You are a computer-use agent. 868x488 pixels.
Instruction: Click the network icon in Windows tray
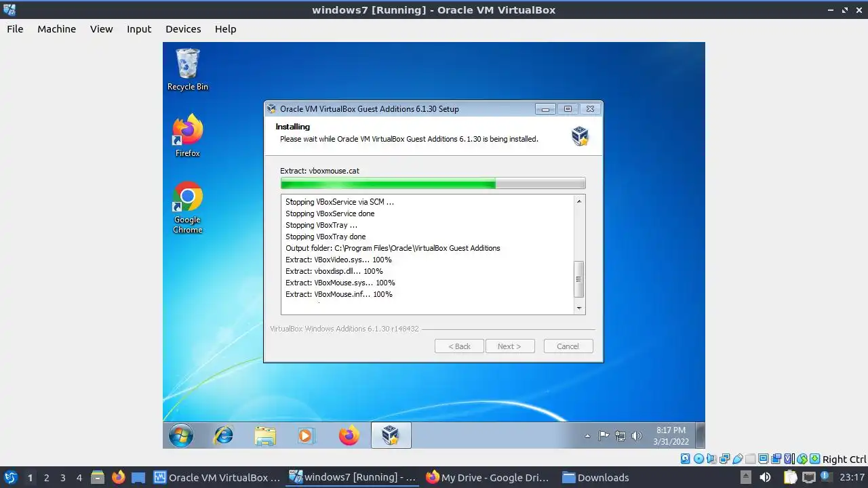pos(620,436)
